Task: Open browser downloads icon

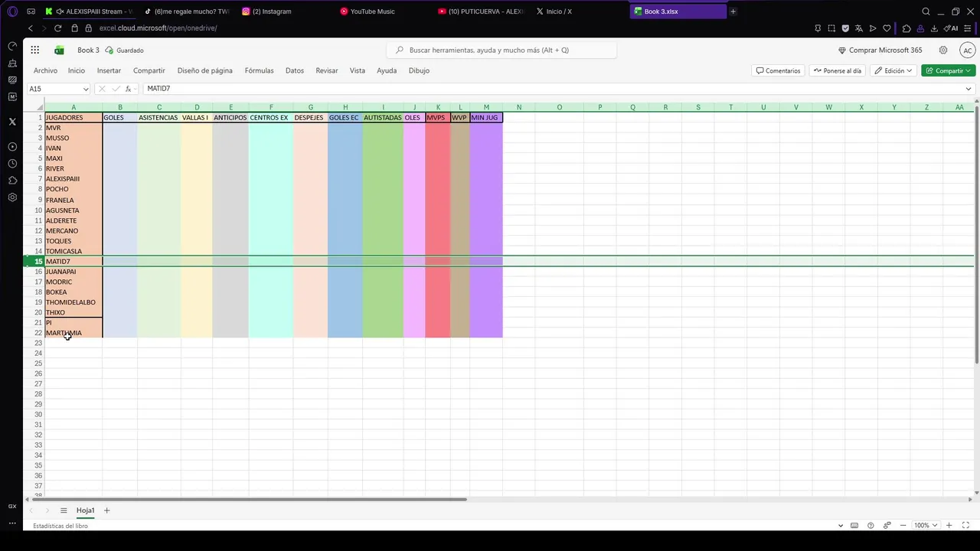Action: (934, 28)
